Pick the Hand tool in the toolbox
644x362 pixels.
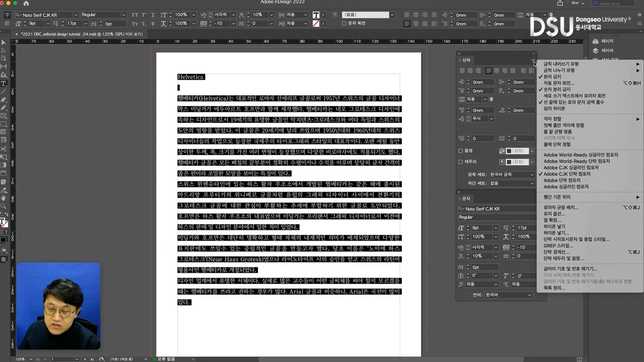click(4, 198)
